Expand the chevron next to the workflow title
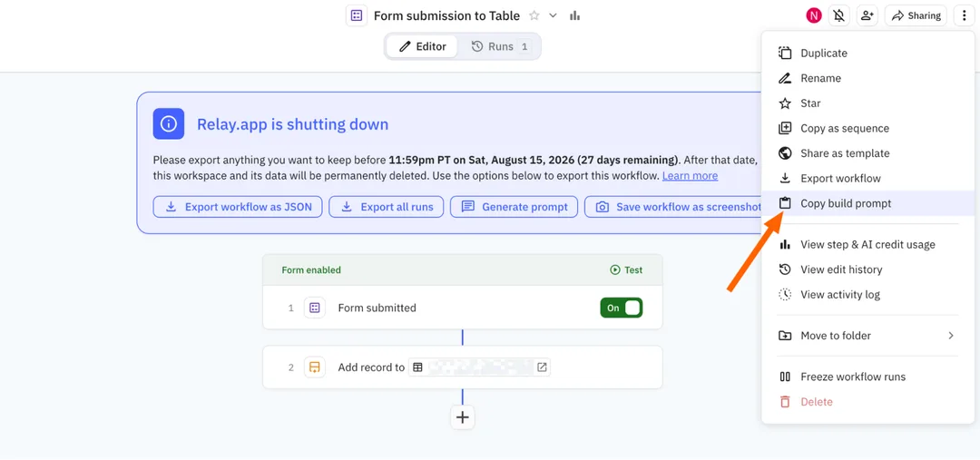This screenshot has height=460, width=980. 553,15
